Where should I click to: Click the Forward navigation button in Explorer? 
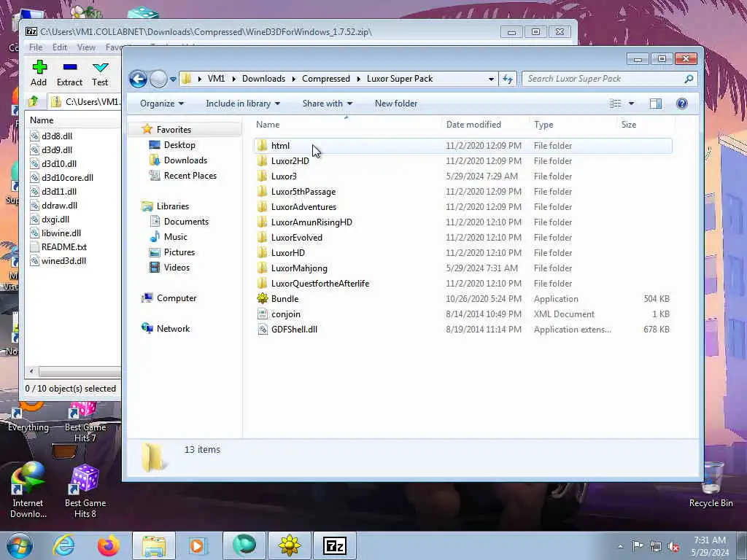pos(158,79)
